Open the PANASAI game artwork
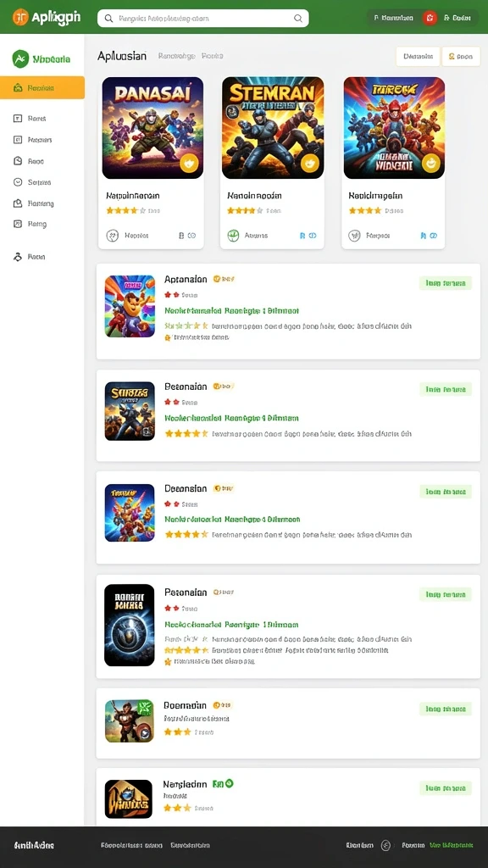The width and height of the screenshot is (488, 868). point(152,128)
